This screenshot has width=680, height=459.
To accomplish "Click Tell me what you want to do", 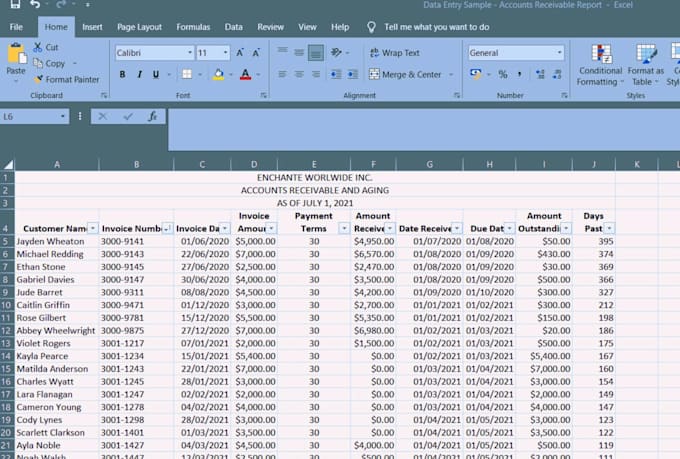I will pyautogui.click(x=436, y=27).
